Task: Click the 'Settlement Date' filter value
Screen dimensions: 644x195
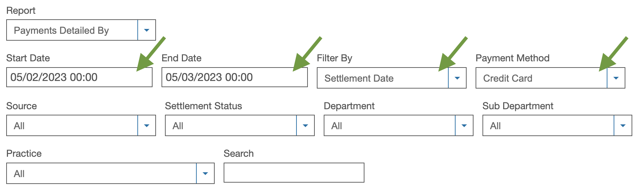Action: click(x=359, y=79)
